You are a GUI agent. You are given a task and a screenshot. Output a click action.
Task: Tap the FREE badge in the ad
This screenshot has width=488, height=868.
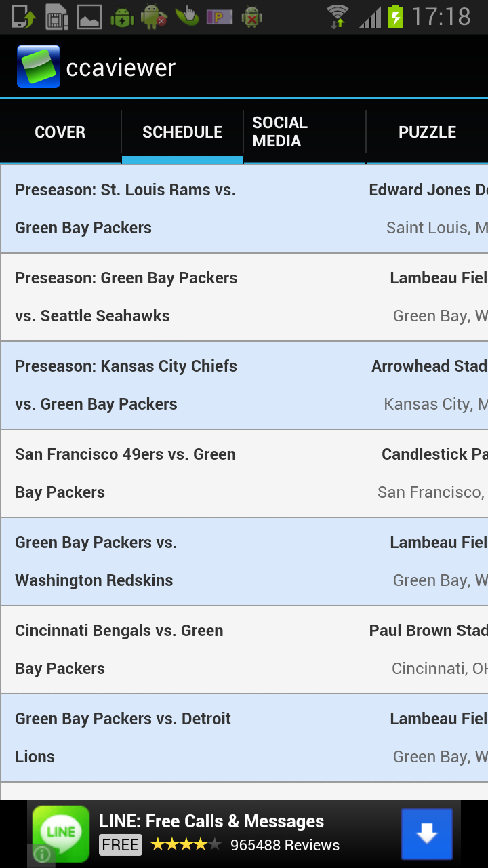pyautogui.click(x=120, y=845)
